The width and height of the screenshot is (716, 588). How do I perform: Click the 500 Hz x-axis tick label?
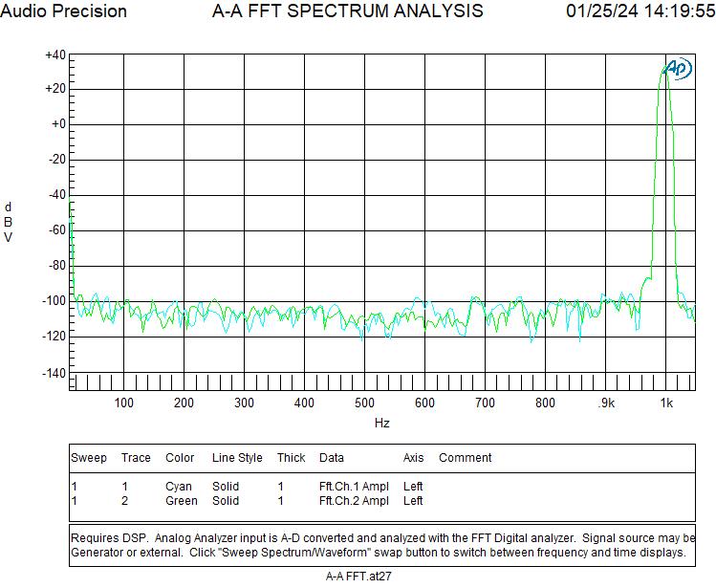point(364,403)
